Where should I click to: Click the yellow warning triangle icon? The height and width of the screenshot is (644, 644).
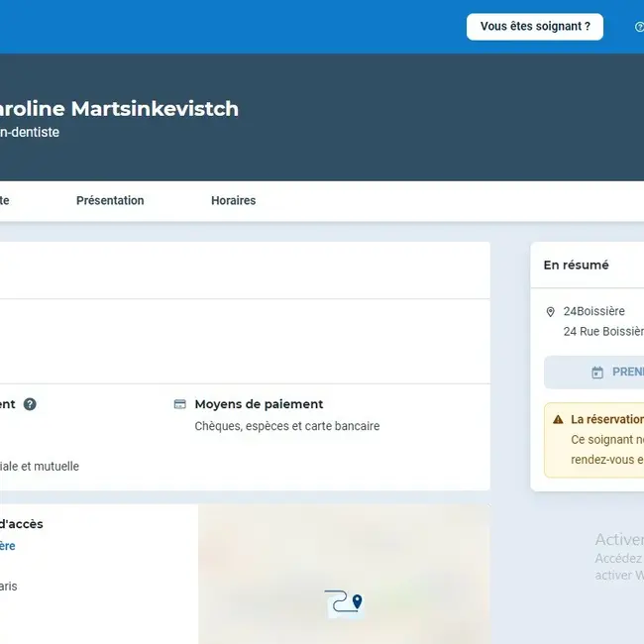click(558, 420)
